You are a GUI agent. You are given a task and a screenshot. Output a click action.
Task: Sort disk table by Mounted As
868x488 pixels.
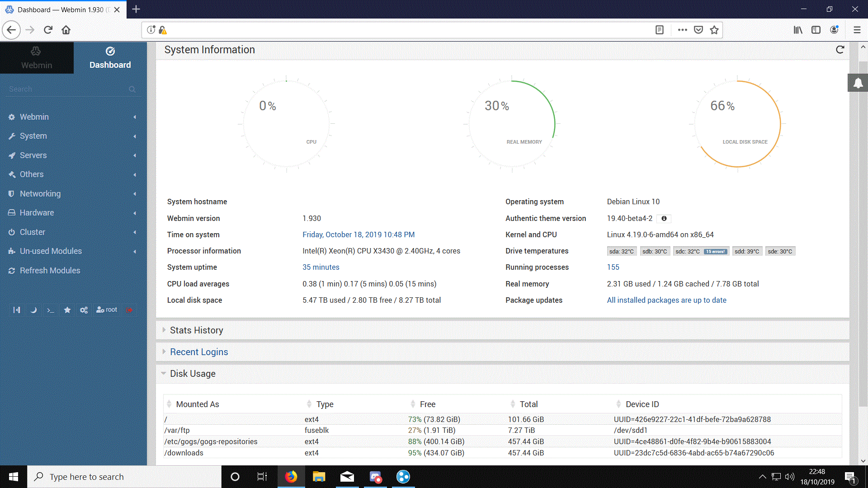[x=197, y=404]
